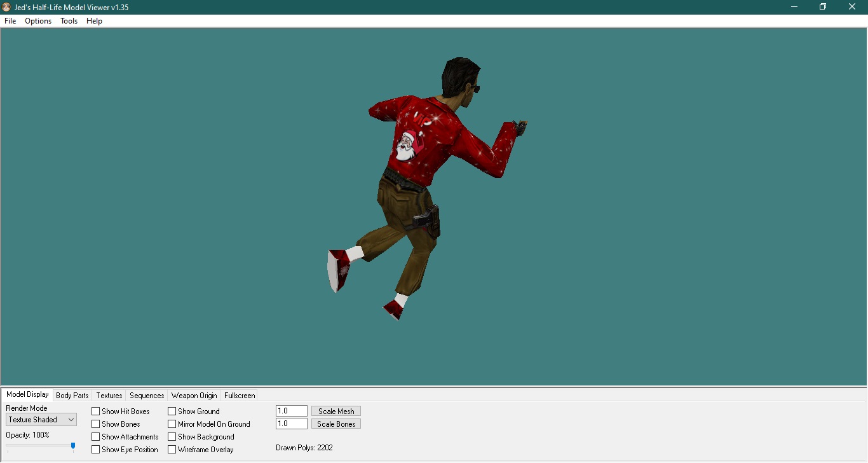Restore down the Model Viewer window

click(823, 7)
